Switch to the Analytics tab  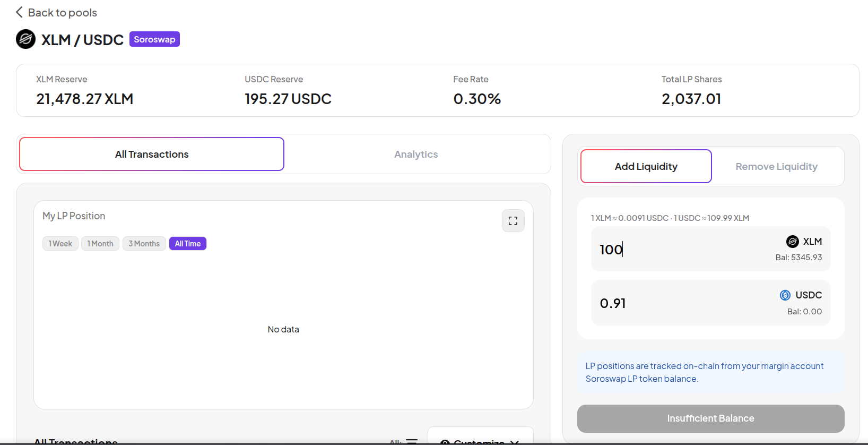(x=416, y=154)
